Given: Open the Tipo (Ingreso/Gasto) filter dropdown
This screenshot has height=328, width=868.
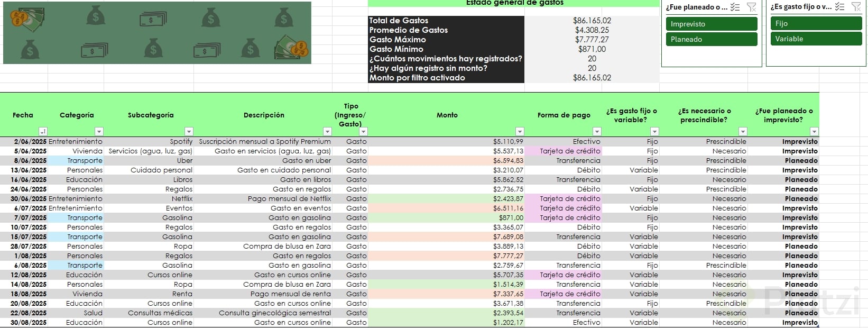Looking at the screenshot, I should 363,131.
